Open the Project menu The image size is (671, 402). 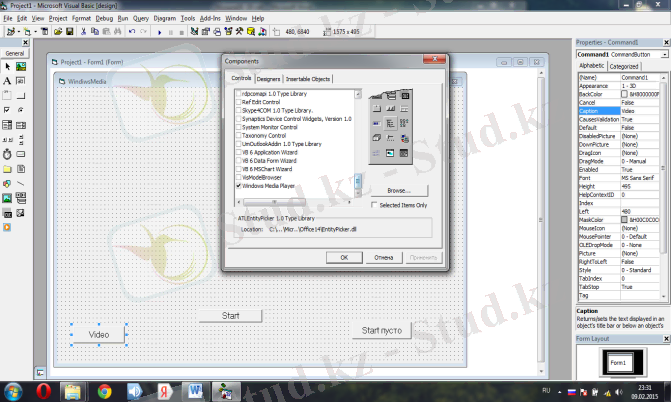[x=58, y=19]
